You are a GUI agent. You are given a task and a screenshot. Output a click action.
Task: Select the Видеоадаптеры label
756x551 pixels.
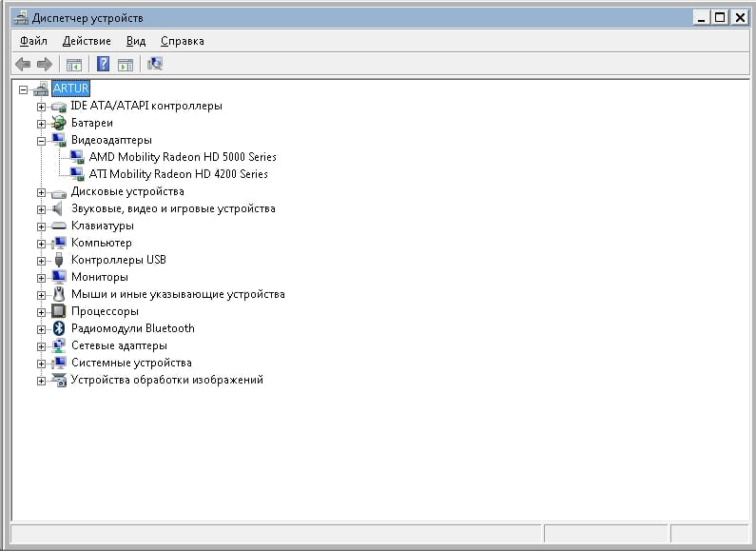[x=111, y=140]
